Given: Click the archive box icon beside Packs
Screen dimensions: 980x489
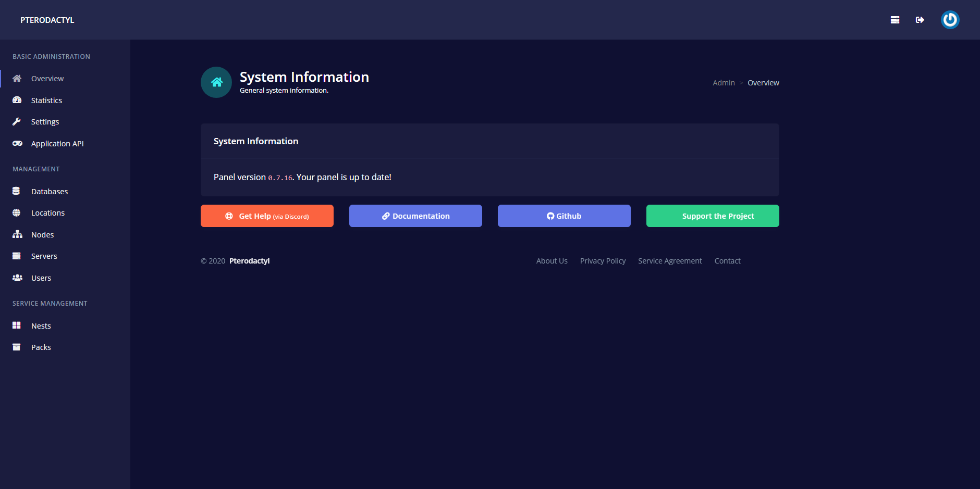Looking at the screenshot, I should point(17,347).
